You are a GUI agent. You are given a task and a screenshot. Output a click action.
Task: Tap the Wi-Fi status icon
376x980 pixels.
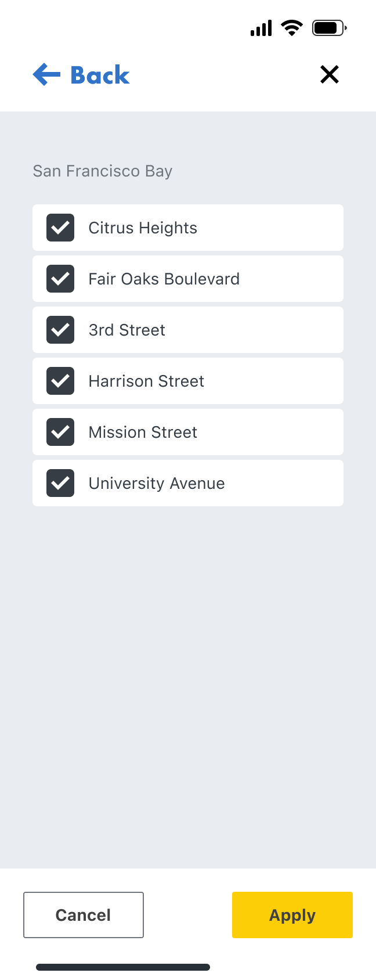pos(291,27)
